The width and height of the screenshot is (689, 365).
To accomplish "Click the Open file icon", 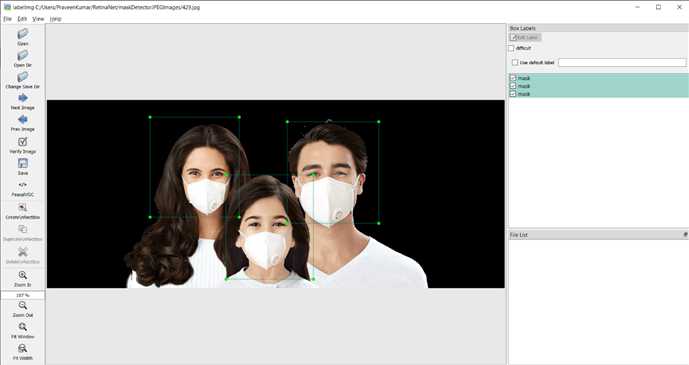I will click(23, 34).
